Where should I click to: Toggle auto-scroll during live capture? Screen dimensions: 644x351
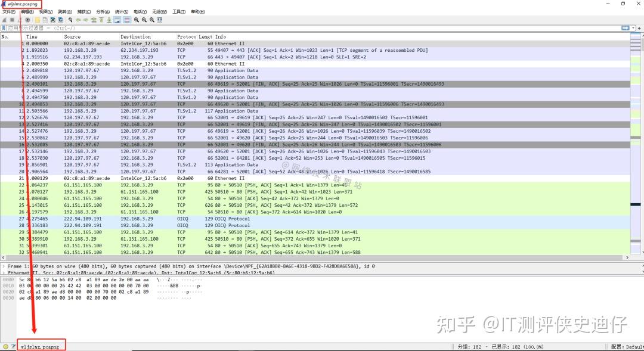click(x=117, y=19)
